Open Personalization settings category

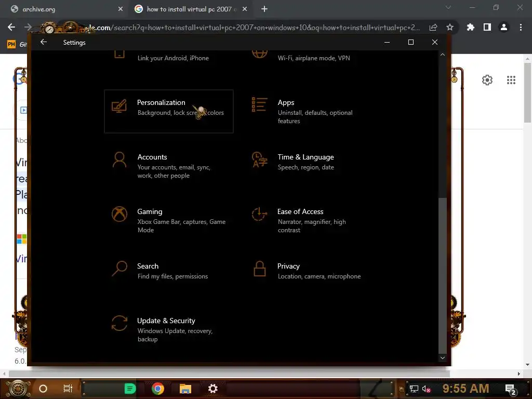(x=169, y=111)
